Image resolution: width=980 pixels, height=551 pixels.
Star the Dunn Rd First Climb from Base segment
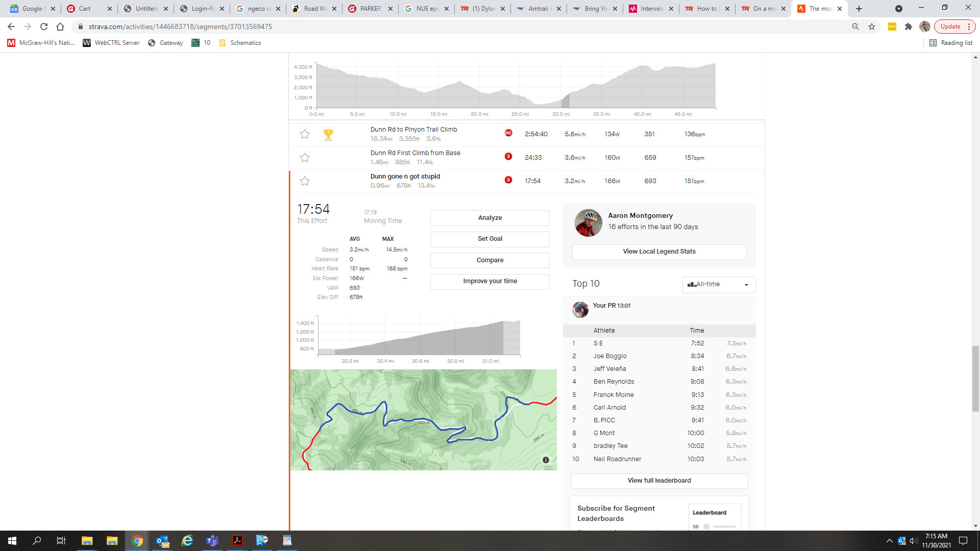pyautogui.click(x=305, y=158)
